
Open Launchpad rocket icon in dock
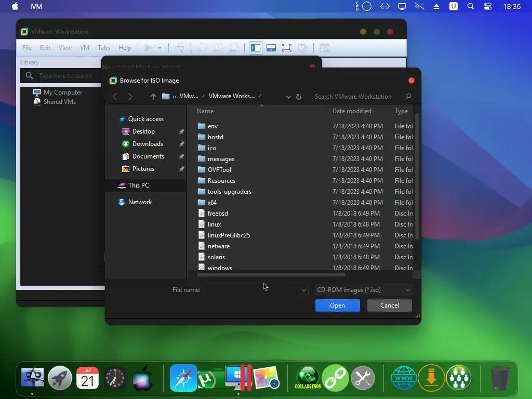(60, 378)
